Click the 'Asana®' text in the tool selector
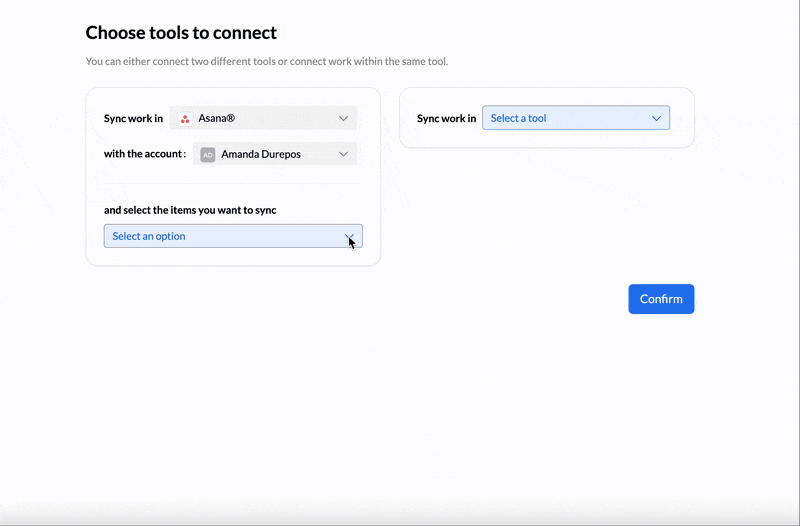The height and width of the screenshot is (526, 800). [217, 119]
